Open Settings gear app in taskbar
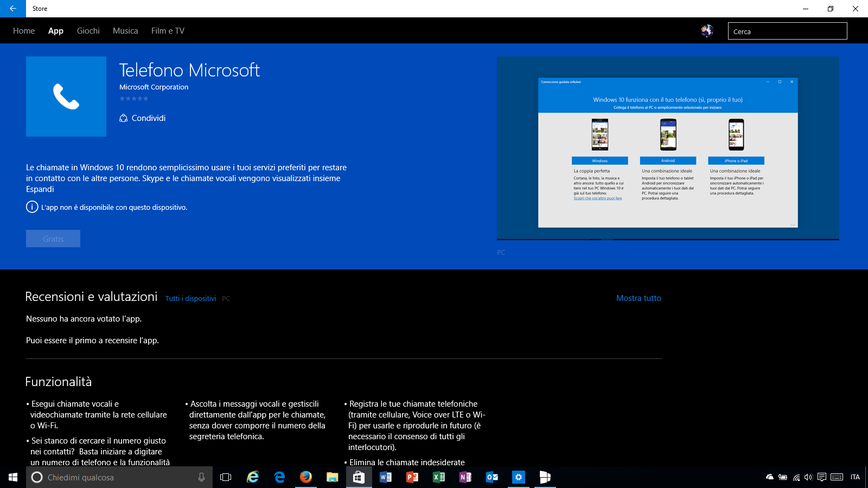The height and width of the screenshot is (488, 868). pyautogui.click(x=519, y=477)
